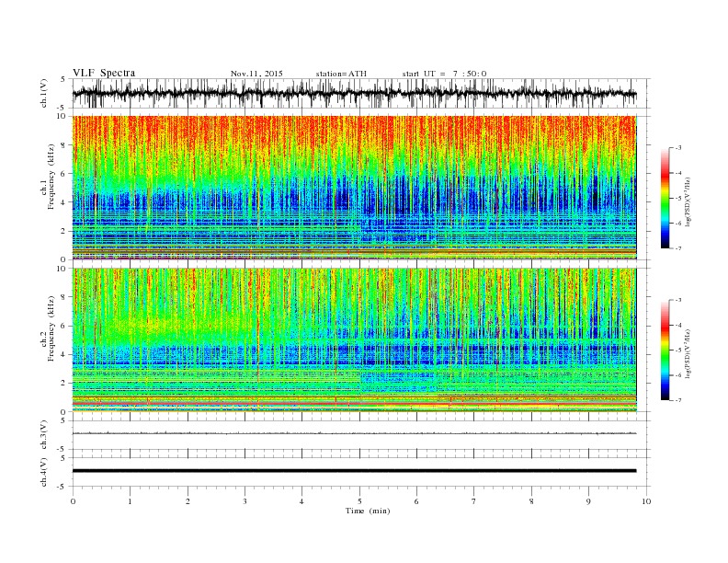Viewport: 728px width, 563px height.
Task: Click the ch.1 voltage waveform trace
Action: point(354,93)
